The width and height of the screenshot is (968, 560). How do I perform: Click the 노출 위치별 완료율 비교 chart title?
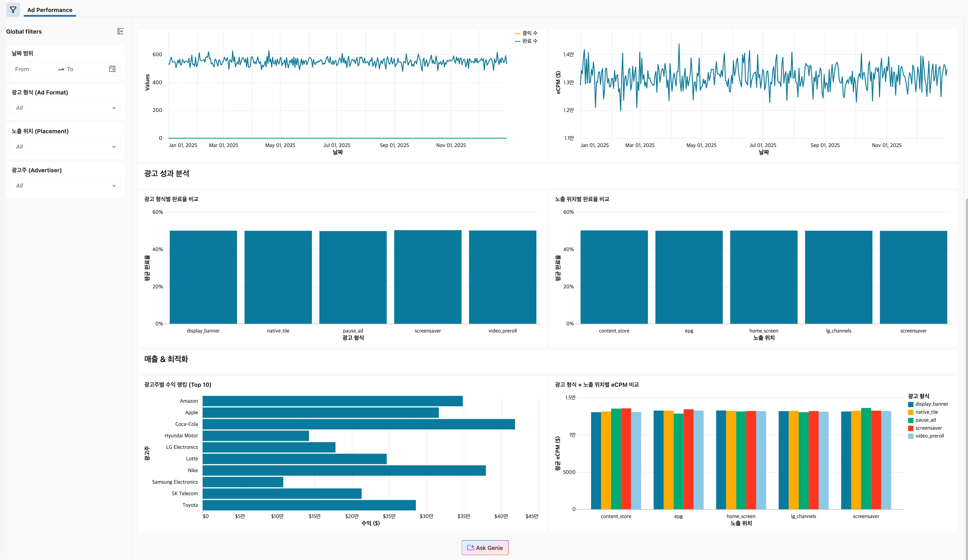tap(582, 199)
